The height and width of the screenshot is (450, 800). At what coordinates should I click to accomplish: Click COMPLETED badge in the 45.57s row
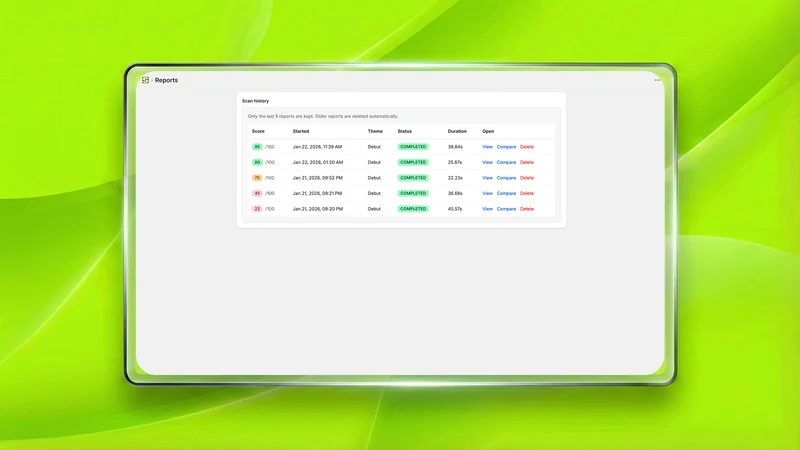pyautogui.click(x=413, y=209)
